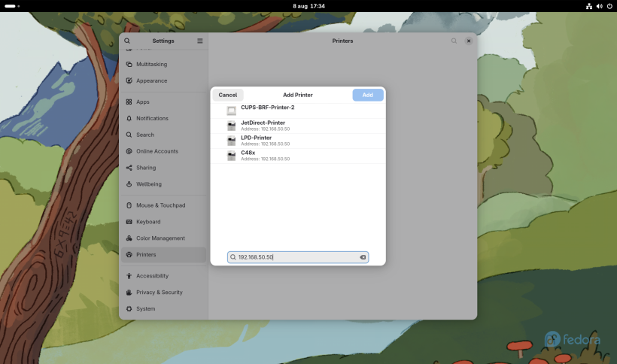Click the JetDirect-Printer device icon

232,126
